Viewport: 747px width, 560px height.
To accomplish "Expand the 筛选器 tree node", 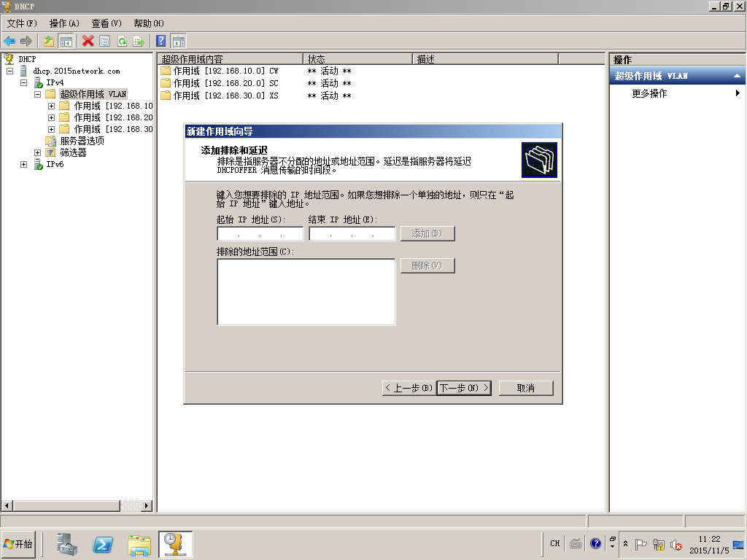I will (x=38, y=153).
